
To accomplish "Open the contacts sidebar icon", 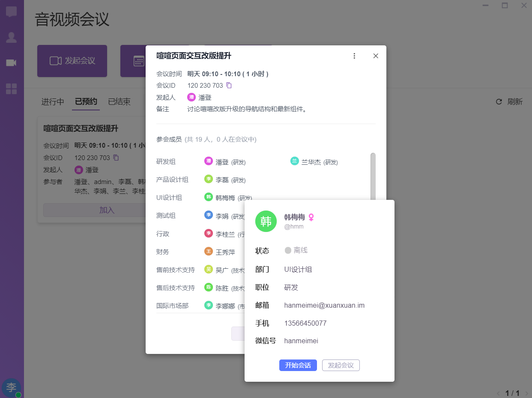I will pyautogui.click(x=12, y=38).
